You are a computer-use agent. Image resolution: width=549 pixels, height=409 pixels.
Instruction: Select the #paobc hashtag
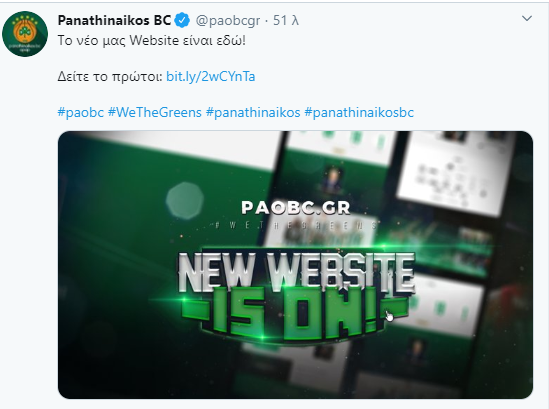coord(81,112)
